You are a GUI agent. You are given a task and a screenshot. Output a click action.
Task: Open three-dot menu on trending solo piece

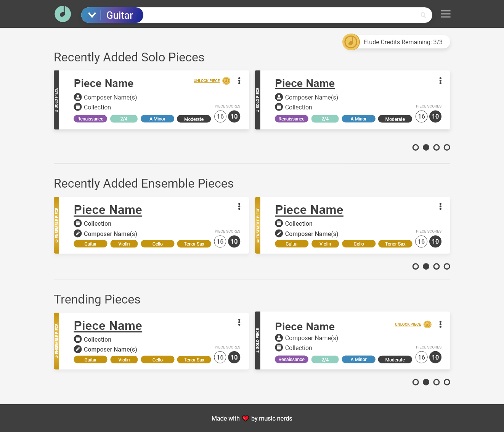440,324
